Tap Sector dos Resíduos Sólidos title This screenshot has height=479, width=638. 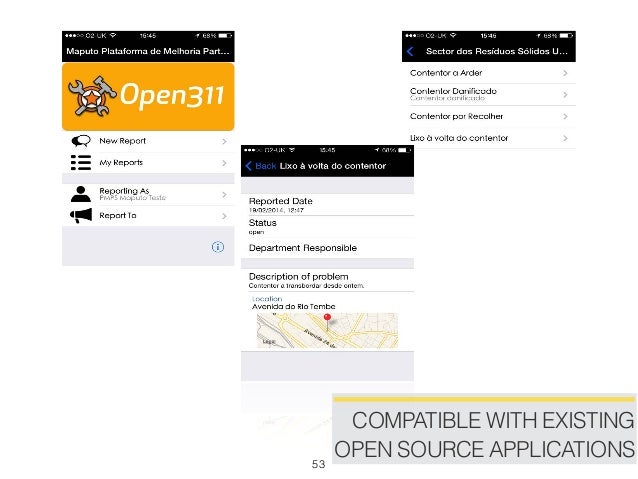[496, 51]
